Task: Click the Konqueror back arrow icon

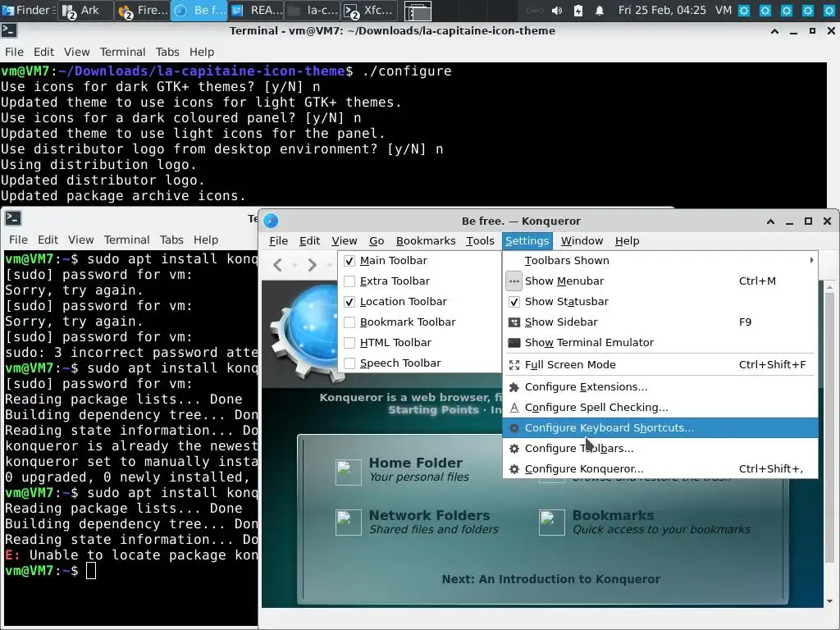Action: tap(277, 265)
